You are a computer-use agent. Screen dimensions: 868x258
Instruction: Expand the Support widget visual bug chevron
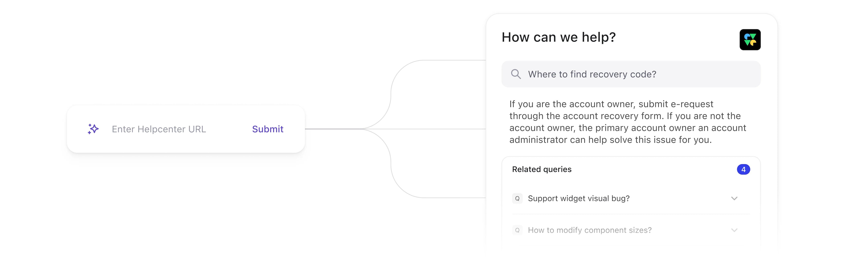[734, 198]
